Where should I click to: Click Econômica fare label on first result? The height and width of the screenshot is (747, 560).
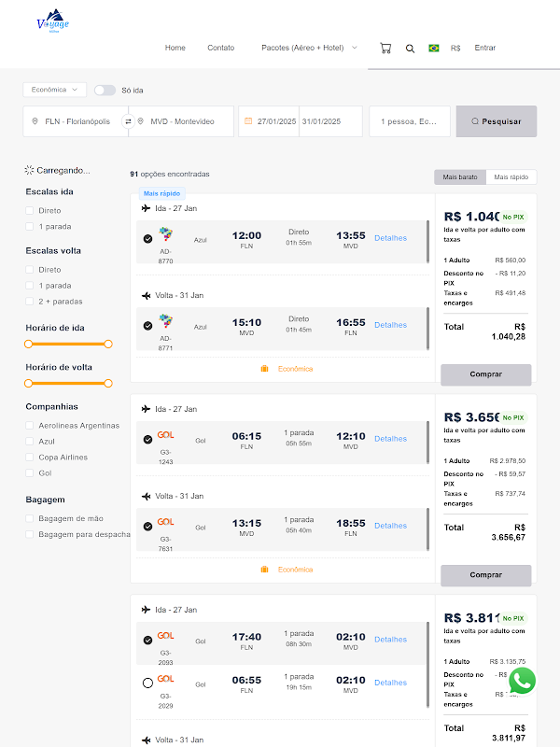pos(295,369)
